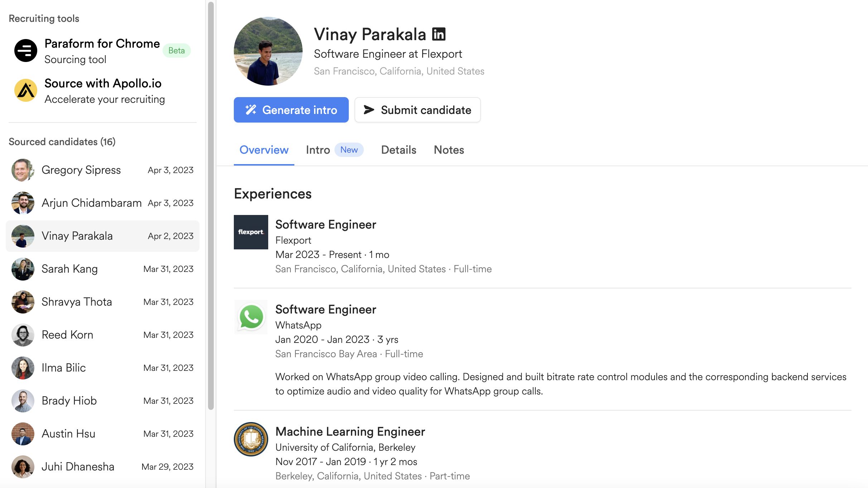Select Gregory Sipress in candidates list

(x=102, y=170)
